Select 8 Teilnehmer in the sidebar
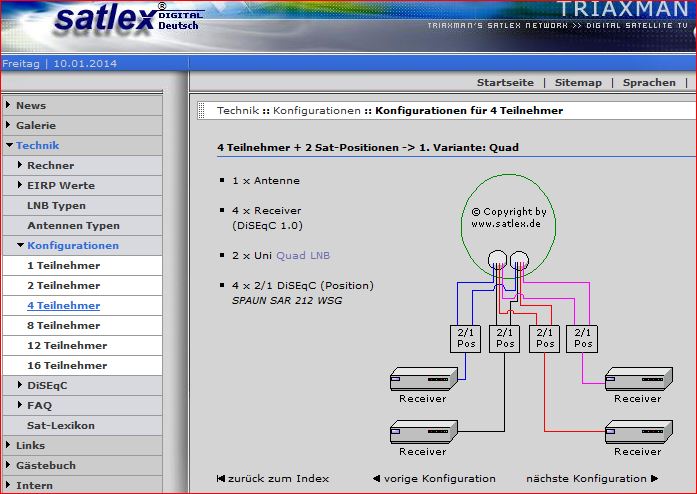 click(x=63, y=325)
